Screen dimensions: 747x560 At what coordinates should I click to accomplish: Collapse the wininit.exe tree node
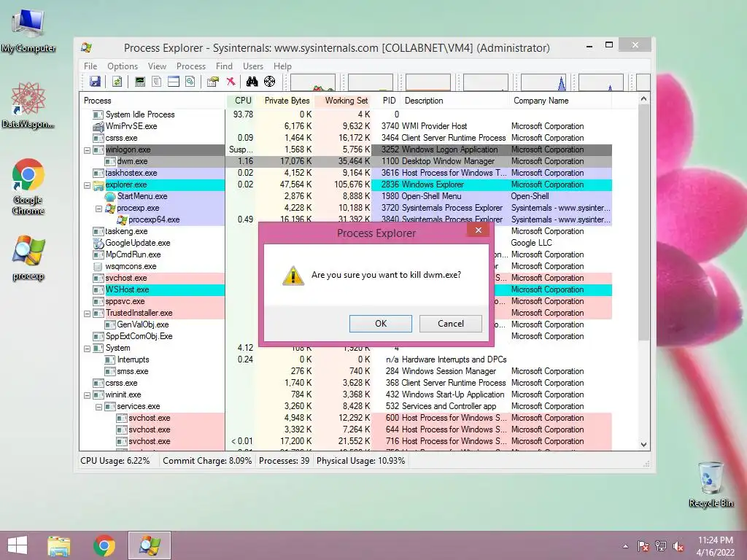[88, 395]
